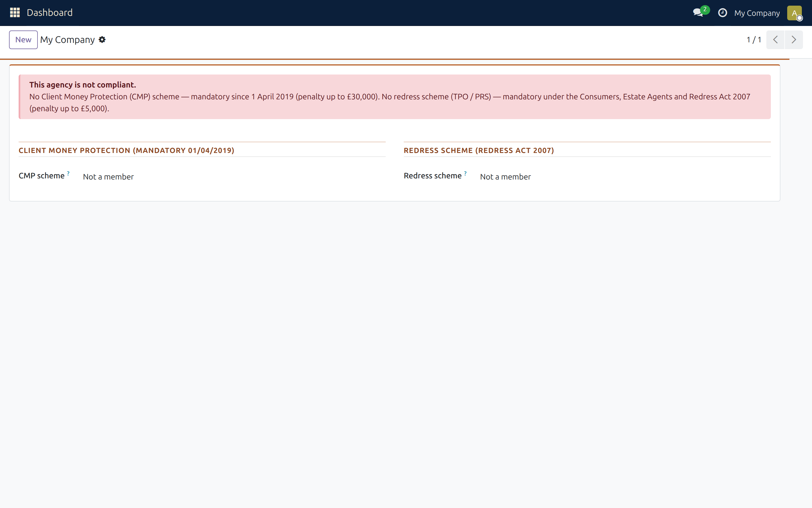This screenshot has width=812, height=508.
Task: Open the user avatar menu
Action: click(x=794, y=13)
